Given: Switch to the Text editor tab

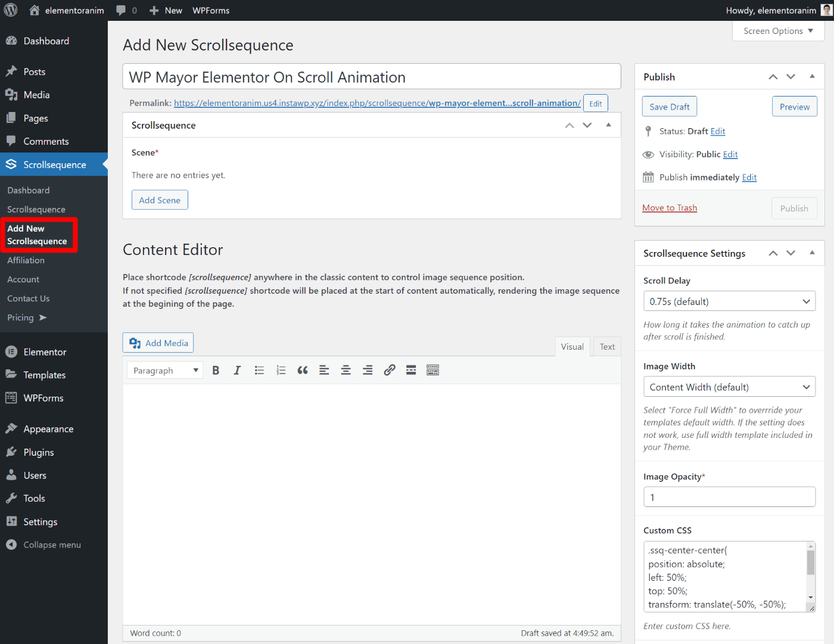Looking at the screenshot, I should coord(607,347).
